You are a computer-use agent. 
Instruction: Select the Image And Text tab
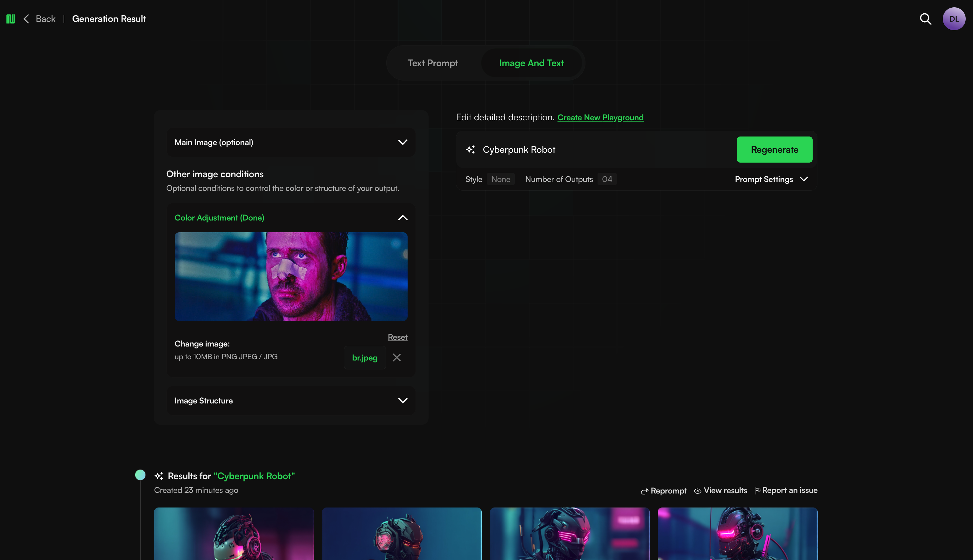point(531,63)
